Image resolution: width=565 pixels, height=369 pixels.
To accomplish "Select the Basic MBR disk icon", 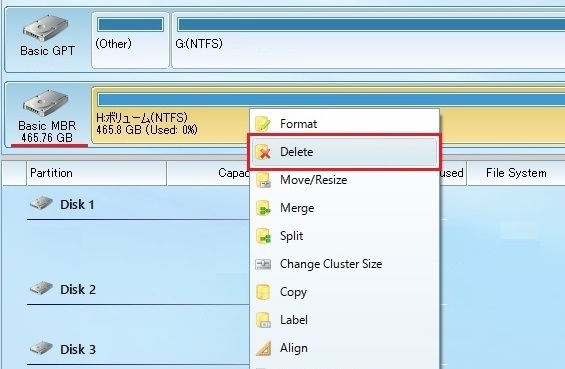I will (x=45, y=103).
